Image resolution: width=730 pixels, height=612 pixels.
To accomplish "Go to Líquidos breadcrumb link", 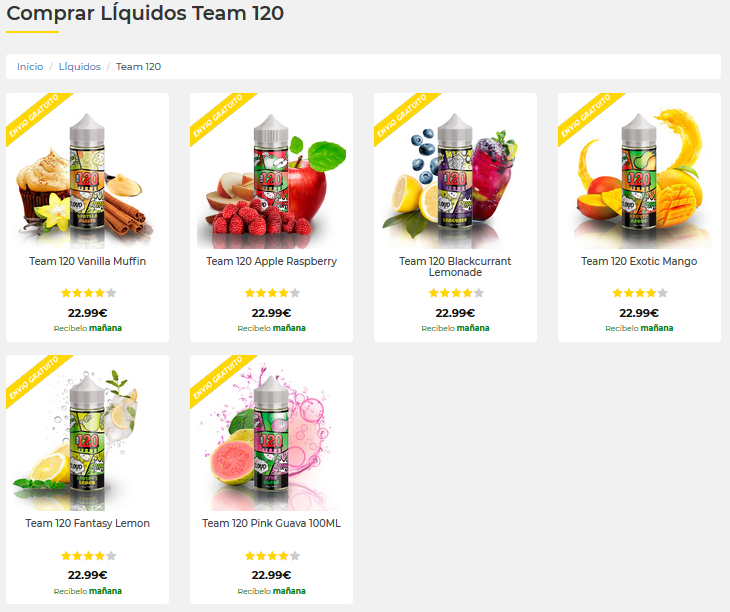I will click(79, 67).
